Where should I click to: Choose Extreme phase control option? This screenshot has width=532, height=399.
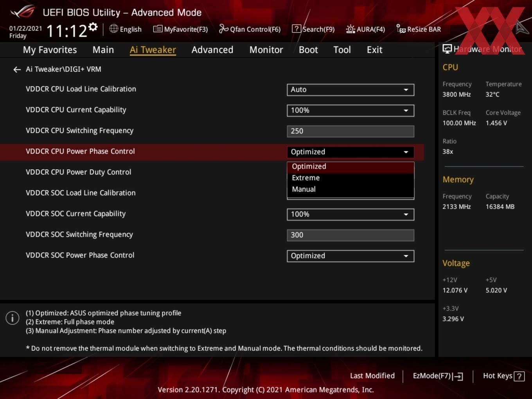tap(350, 178)
